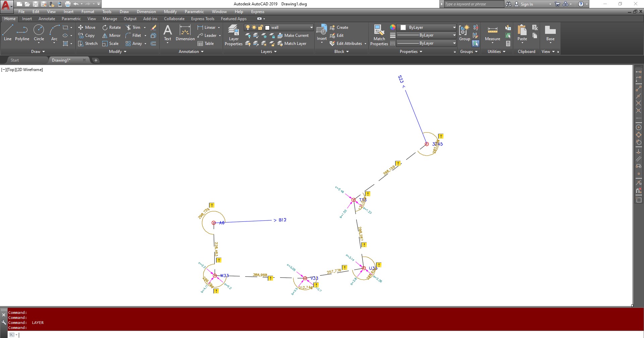This screenshot has width=644, height=338.
Task: Select the Circle tool
Action: (39, 33)
